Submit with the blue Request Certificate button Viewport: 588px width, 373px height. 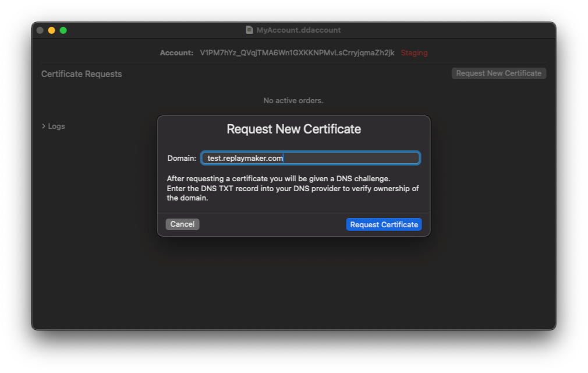click(x=384, y=224)
